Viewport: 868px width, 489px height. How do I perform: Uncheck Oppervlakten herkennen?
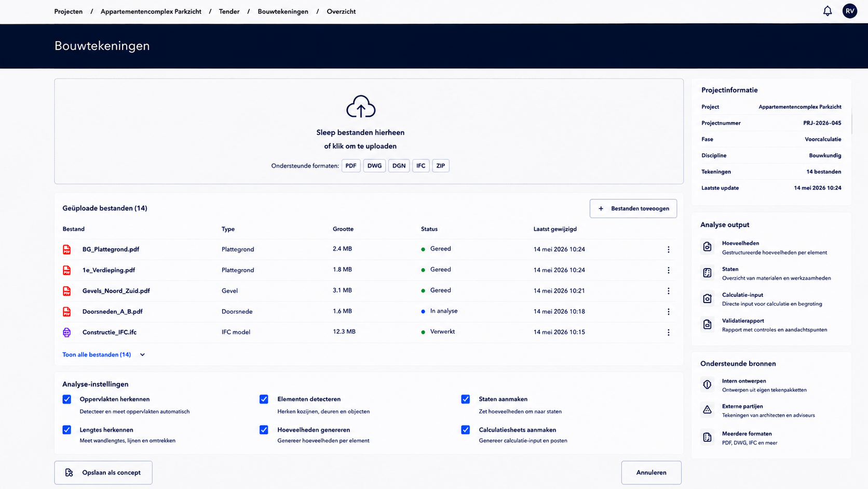67,399
